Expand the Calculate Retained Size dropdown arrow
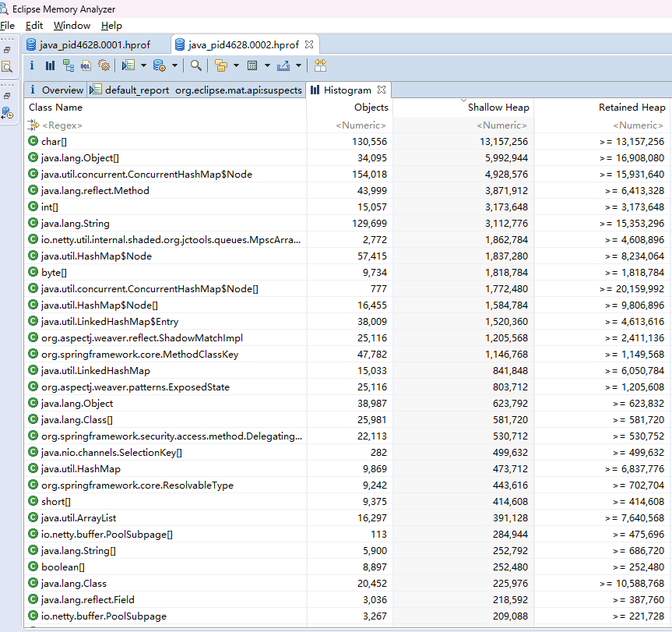This screenshot has width=672, height=632. (x=267, y=65)
